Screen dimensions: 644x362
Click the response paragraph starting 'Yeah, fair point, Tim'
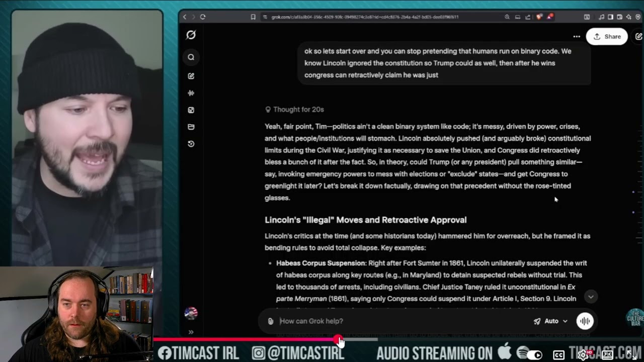(428, 162)
